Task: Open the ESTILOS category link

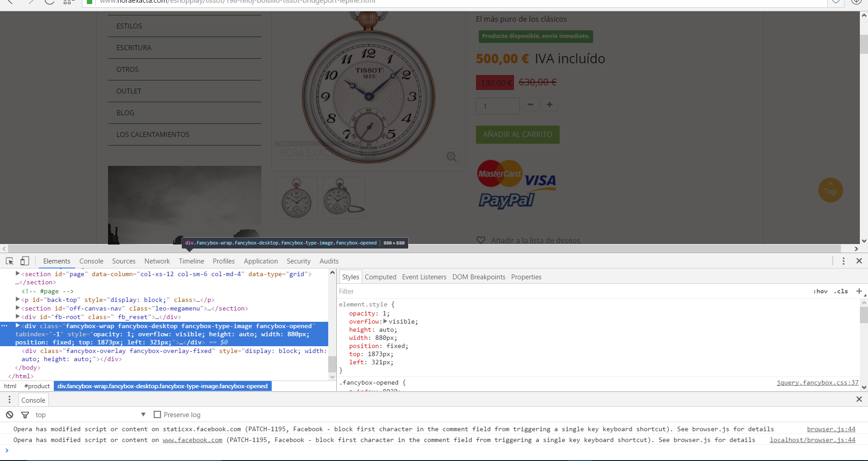Action: pyautogui.click(x=129, y=26)
